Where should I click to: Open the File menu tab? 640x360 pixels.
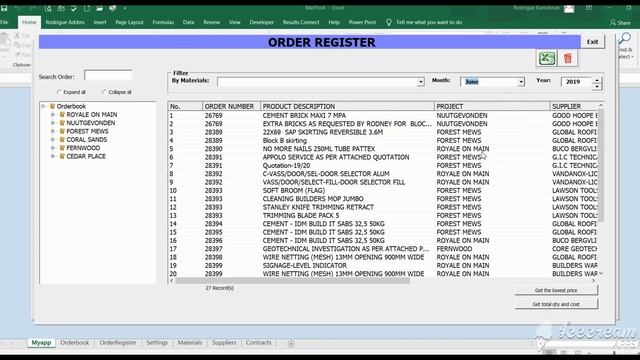[x=5, y=22]
